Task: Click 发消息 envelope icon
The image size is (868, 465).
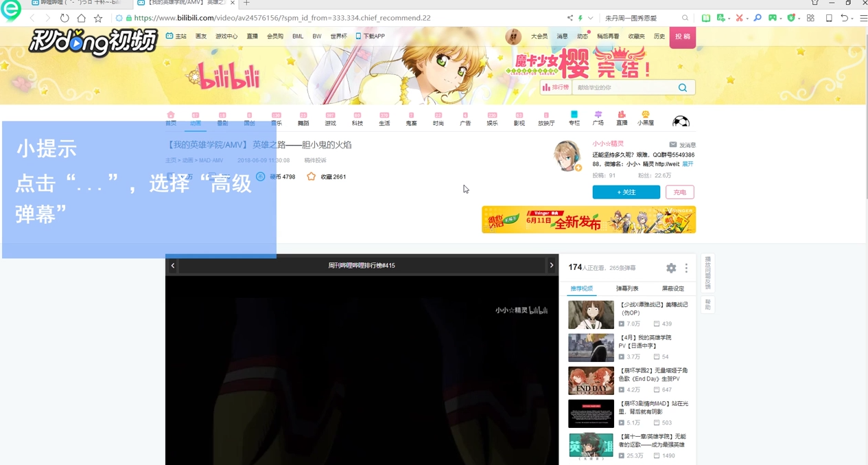Action: coord(673,145)
